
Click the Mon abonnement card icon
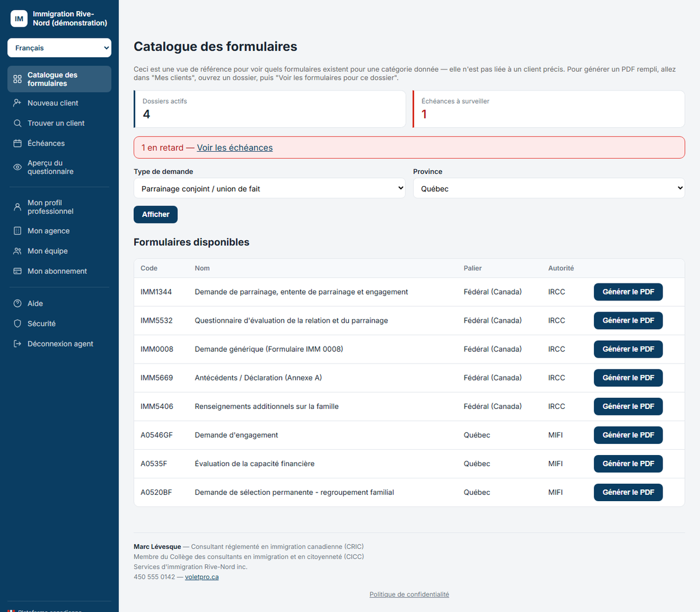click(17, 271)
